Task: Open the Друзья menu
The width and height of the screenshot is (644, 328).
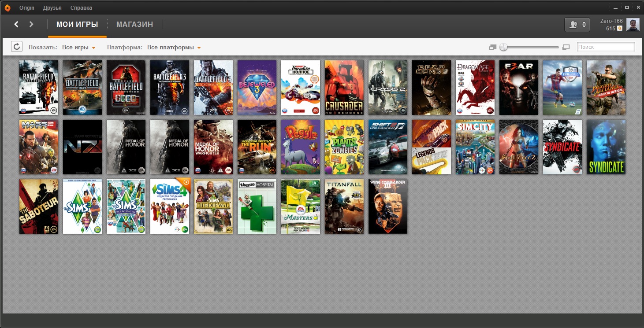Action: [x=52, y=8]
